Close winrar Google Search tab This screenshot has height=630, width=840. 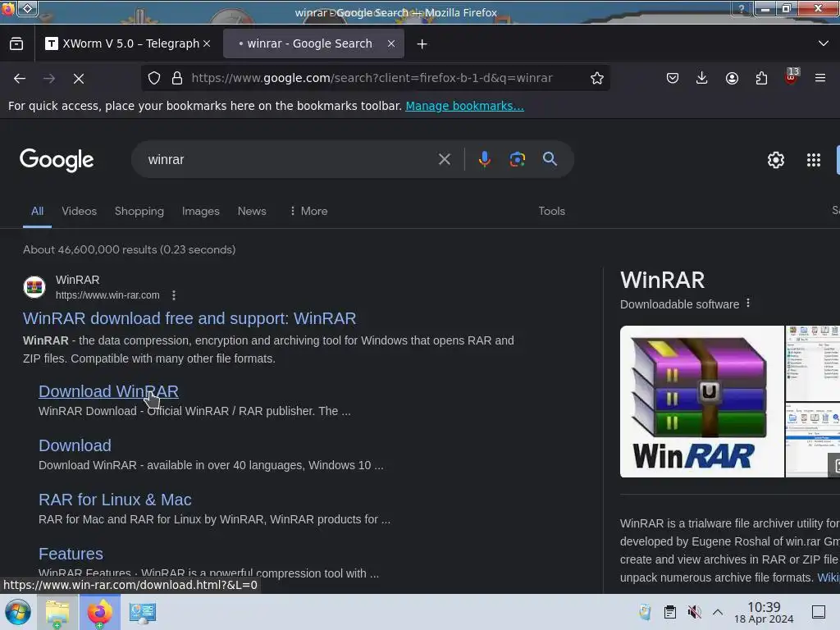(x=391, y=43)
